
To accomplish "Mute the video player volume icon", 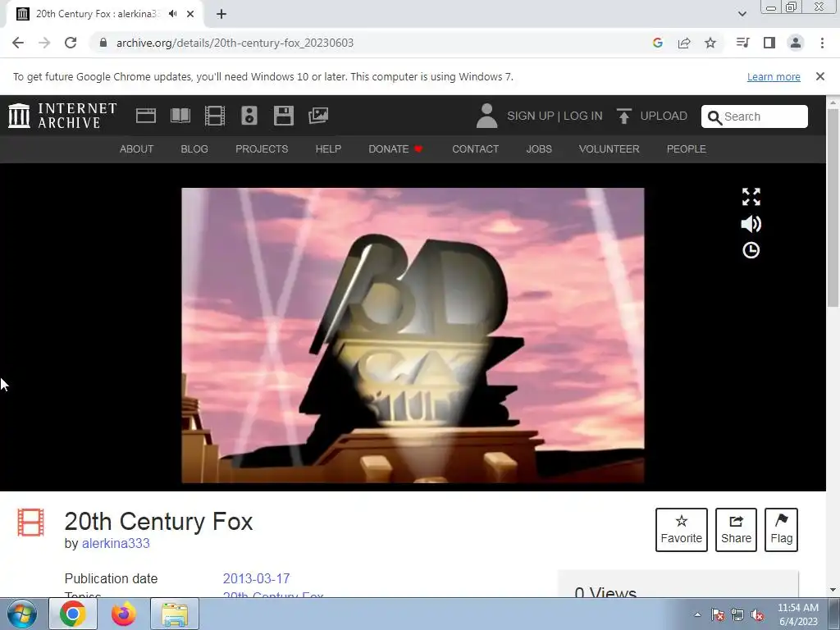I will [x=751, y=224].
